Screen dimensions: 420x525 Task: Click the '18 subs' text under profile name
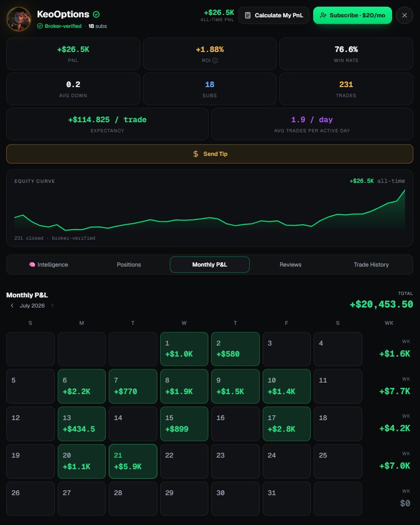[x=97, y=26]
